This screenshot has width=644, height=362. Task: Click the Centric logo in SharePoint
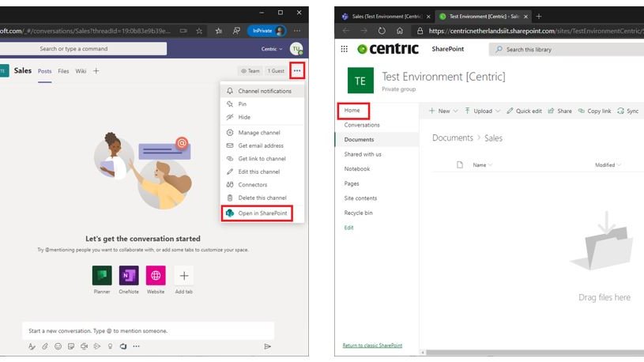point(388,49)
